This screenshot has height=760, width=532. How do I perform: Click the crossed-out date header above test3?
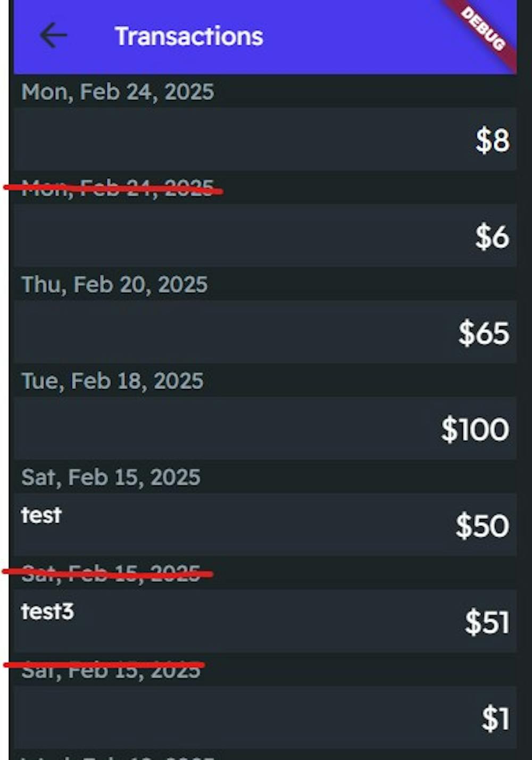click(111, 573)
